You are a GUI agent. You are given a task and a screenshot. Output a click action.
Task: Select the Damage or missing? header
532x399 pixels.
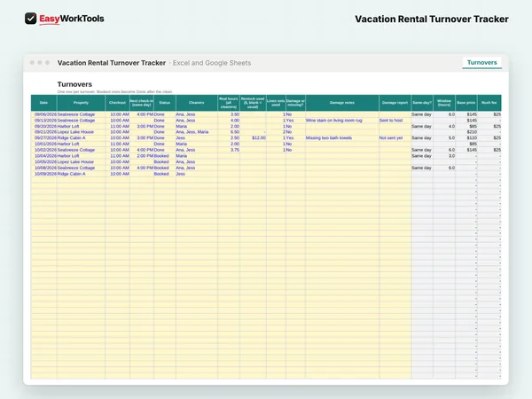click(295, 103)
